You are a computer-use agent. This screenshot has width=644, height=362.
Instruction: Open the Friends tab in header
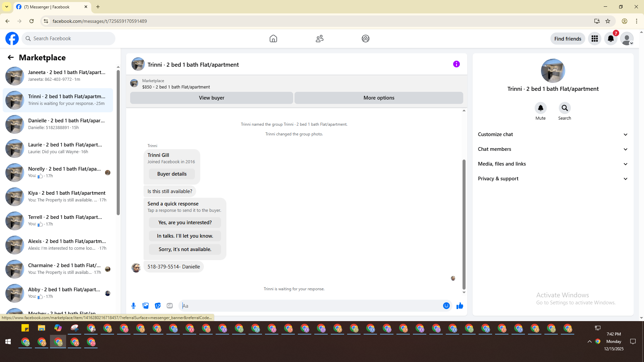pos(319,39)
